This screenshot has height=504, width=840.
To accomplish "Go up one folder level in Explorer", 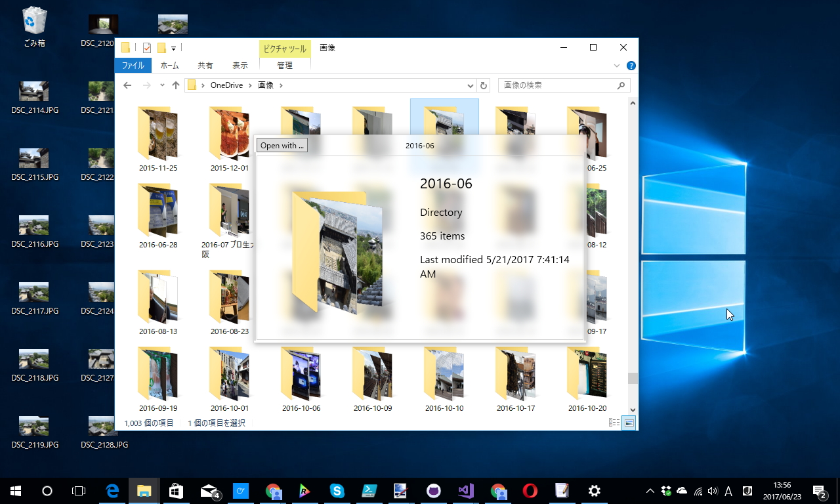I will pos(176,85).
